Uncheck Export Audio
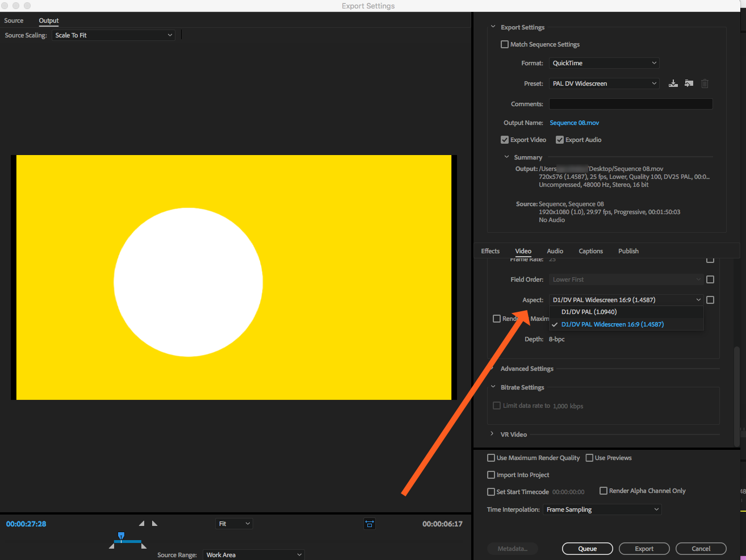746x560 pixels. [560, 140]
